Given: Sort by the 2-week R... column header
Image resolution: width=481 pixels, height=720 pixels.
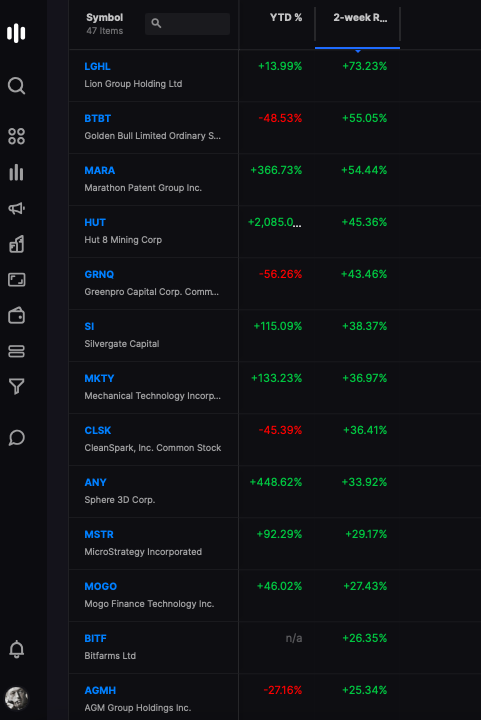Looking at the screenshot, I should coord(360,17).
